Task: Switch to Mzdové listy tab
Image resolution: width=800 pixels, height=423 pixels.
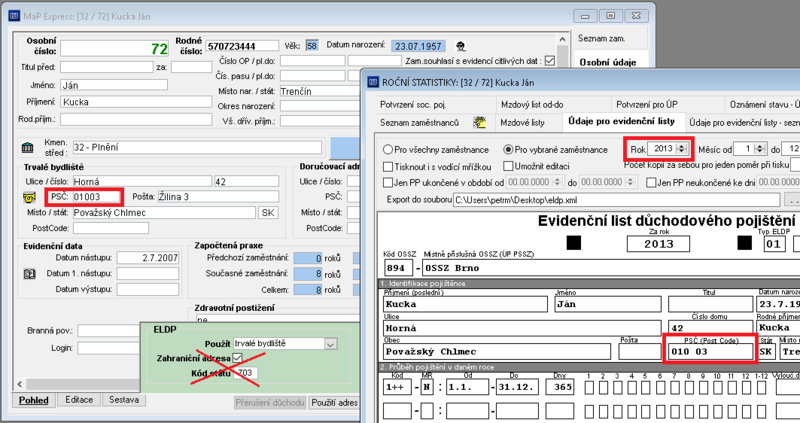Action: click(x=522, y=122)
